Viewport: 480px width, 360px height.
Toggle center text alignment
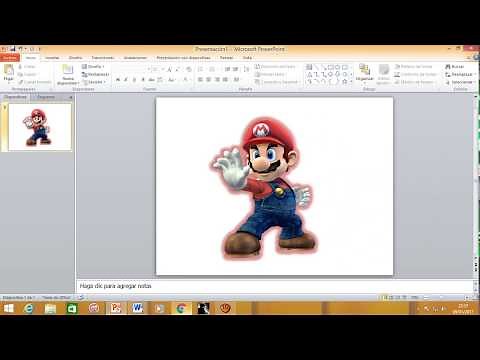click(x=209, y=79)
